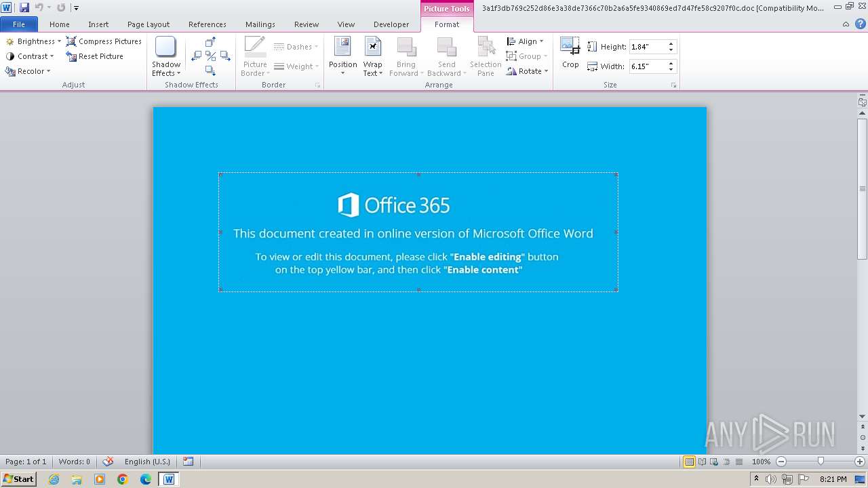The image size is (868, 488).
Task: Open Customize Quick Access Toolbar dropdown
Action: pos(76,8)
